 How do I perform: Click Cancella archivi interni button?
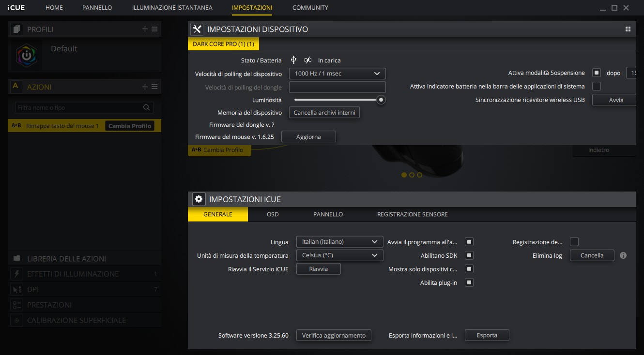click(x=324, y=113)
